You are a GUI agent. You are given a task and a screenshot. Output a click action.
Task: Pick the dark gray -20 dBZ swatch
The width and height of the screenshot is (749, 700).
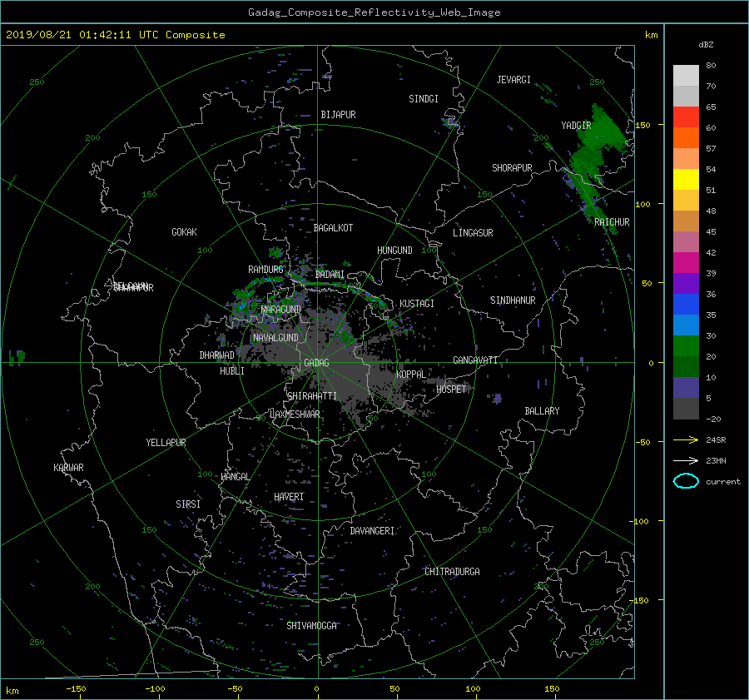686,408
